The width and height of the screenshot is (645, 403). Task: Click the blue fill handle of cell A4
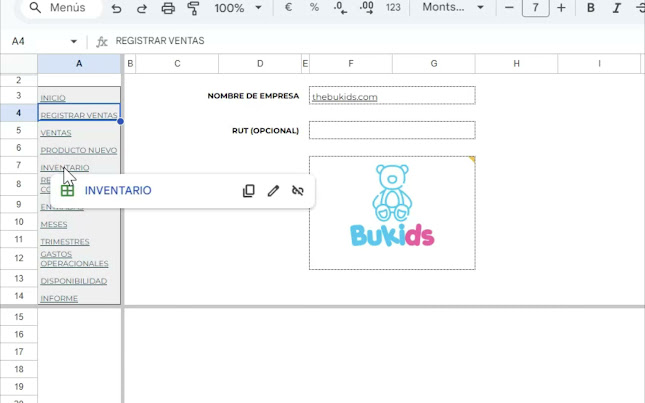120,121
